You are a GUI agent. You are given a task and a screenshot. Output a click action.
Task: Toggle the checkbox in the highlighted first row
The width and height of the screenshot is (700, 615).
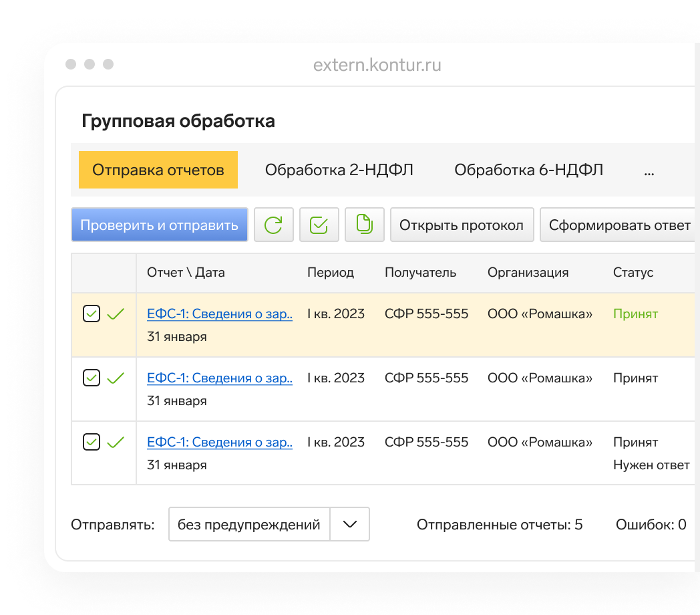pyautogui.click(x=92, y=314)
